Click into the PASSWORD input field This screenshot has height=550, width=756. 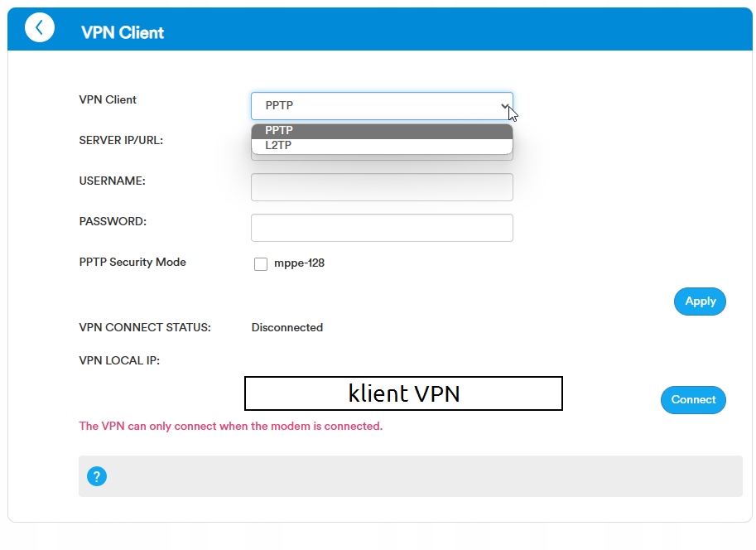[x=382, y=228]
